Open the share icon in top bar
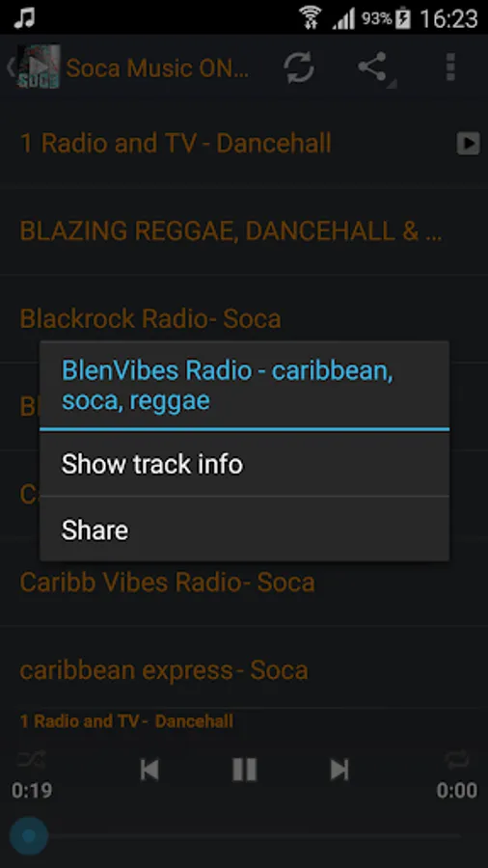Viewport: 488px width, 868px height. [374, 68]
